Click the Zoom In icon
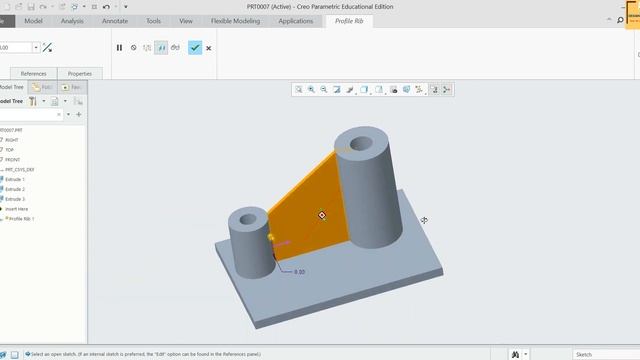Viewport: 640px width, 360px height. (x=311, y=89)
